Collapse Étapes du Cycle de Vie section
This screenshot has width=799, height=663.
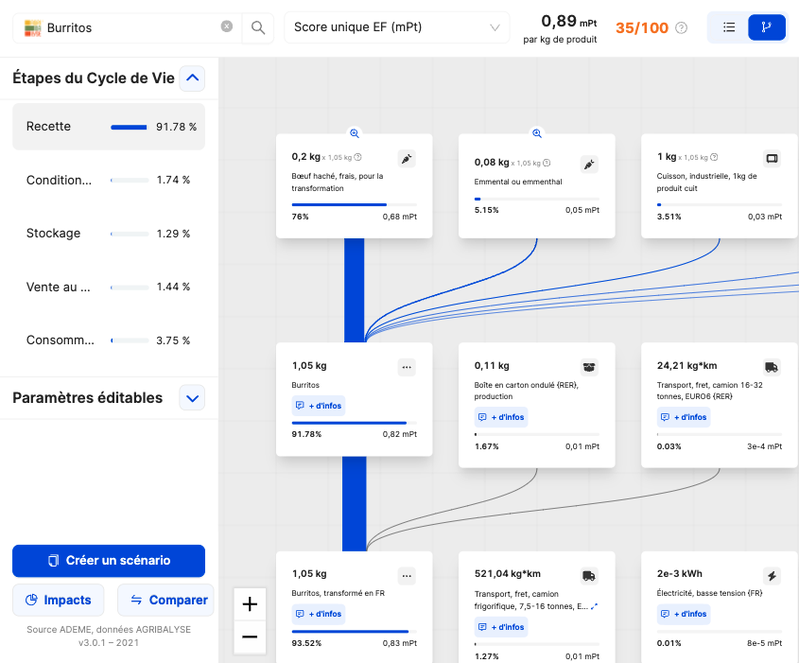[x=193, y=78]
